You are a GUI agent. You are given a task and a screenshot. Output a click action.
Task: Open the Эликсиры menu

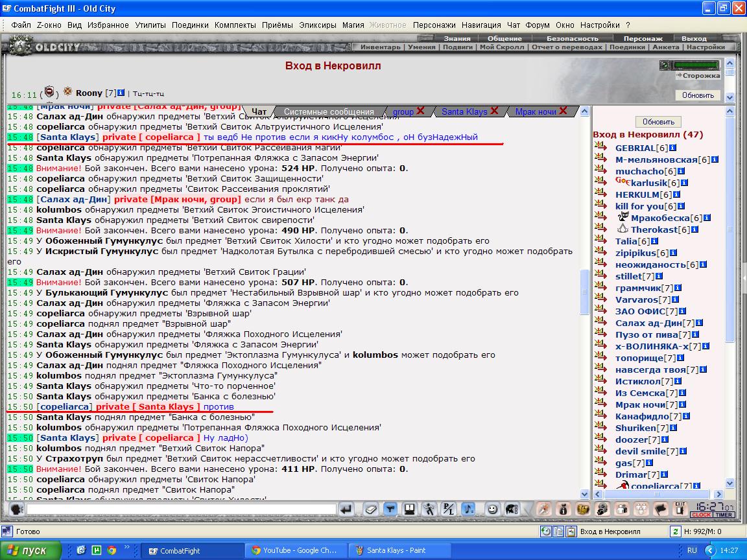tap(317, 25)
